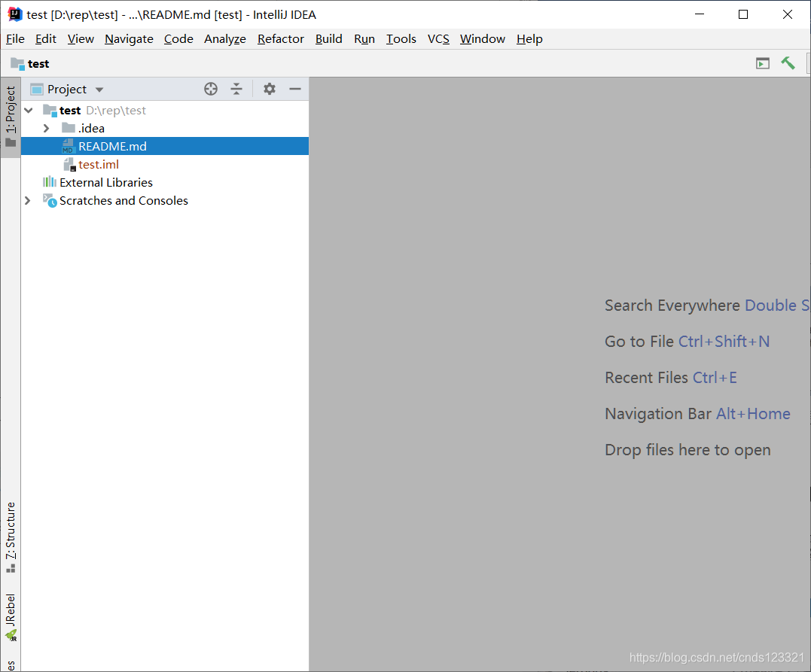Click the test folder icon in navigation bar
Viewport: 811px width, 672px height.
17,63
